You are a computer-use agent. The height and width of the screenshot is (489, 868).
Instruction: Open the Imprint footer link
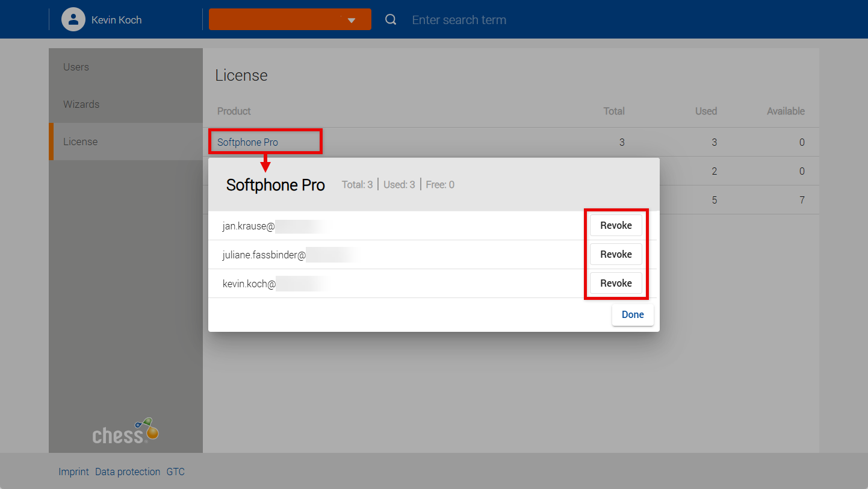pos(73,472)
